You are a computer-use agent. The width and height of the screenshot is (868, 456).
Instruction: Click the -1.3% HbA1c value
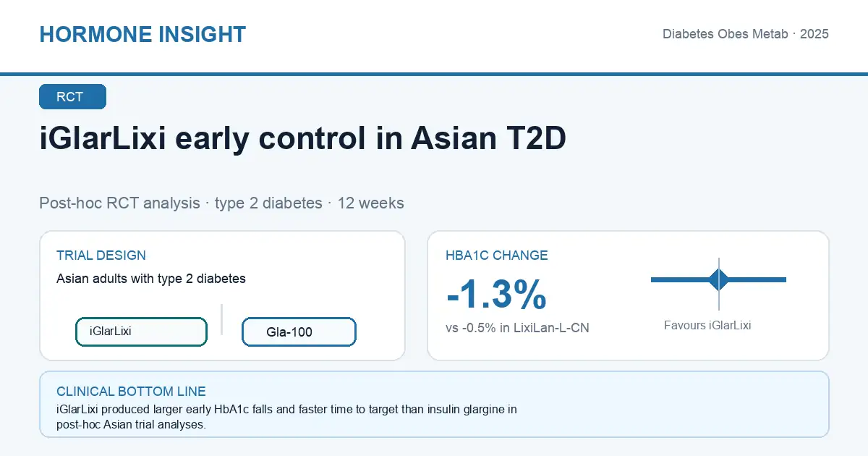click(496, 294)
